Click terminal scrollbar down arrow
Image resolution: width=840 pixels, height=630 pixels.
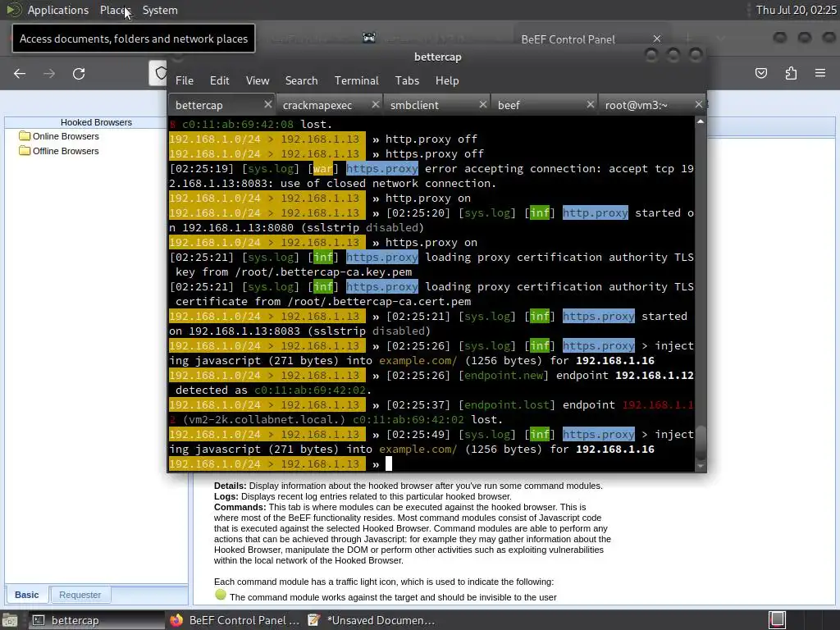(x=701, y=466)
